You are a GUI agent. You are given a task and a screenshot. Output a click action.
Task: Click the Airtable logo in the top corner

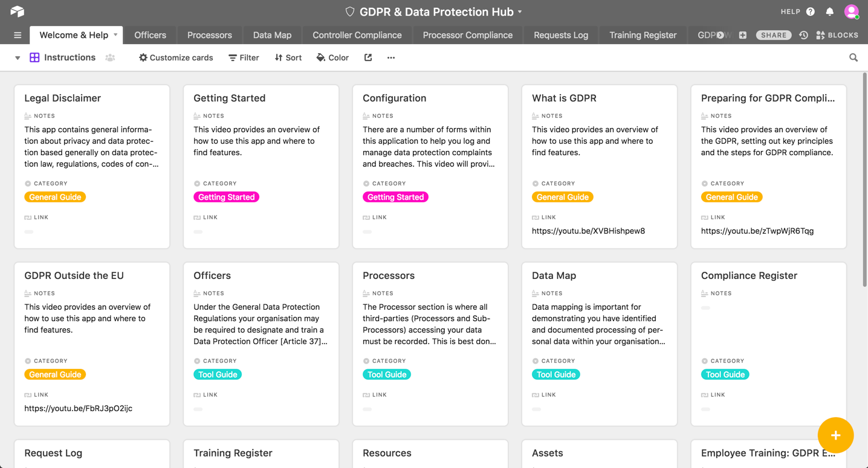click(x=16, y=11)
